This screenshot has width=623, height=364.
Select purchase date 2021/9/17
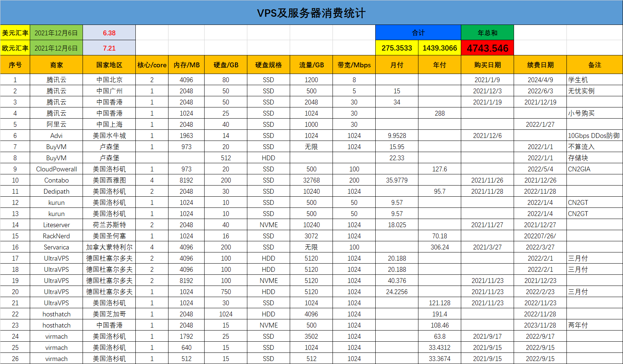(x=487, y=336)
